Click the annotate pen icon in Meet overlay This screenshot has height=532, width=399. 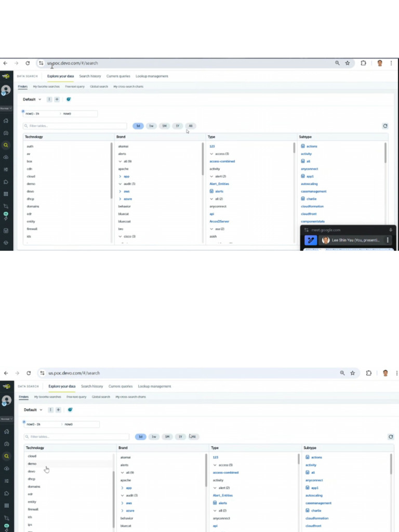pyautogui.click(x=311, y=240)
